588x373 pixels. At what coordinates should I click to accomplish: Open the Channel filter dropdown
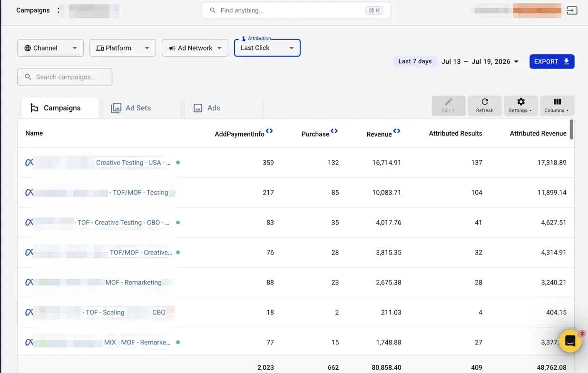tap(50, 48)
